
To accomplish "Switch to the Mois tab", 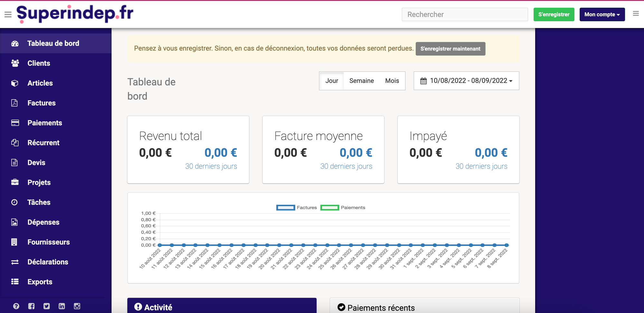I will pos(392,81).
